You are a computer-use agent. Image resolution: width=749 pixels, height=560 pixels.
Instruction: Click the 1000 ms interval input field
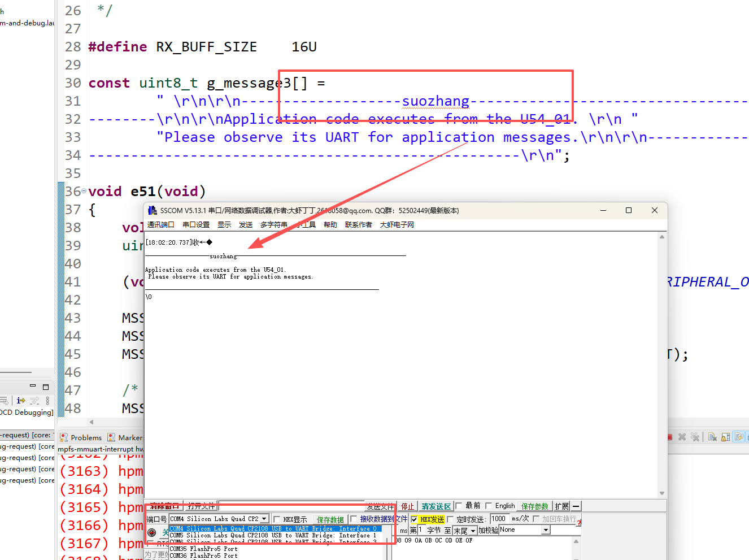[500, 519]
